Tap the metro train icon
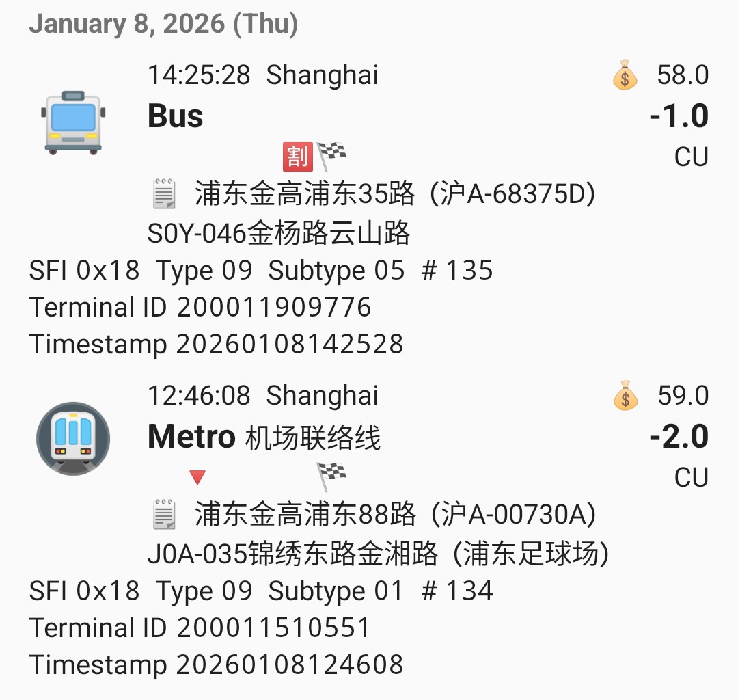The image size is (738, 700). (x=73, y=438)
